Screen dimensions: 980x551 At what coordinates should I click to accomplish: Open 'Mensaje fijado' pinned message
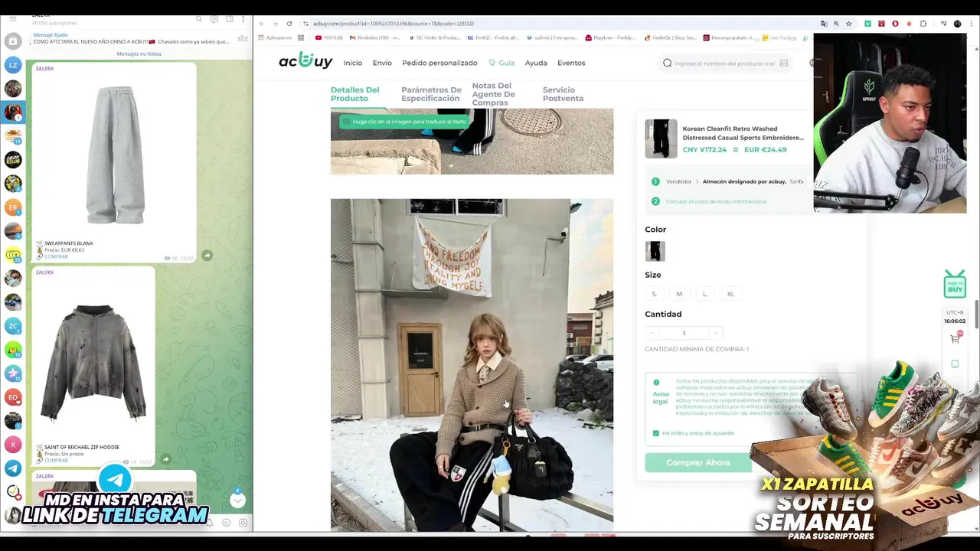point(130,38)
